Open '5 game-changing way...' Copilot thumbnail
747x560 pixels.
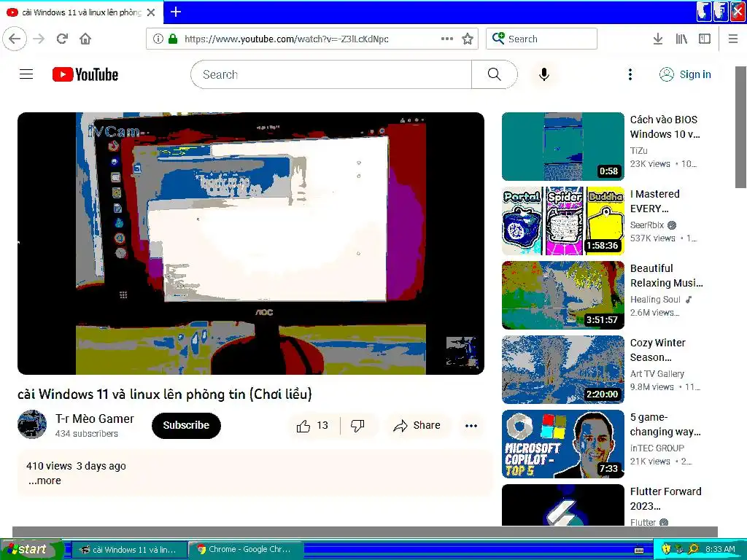point(562,444)
